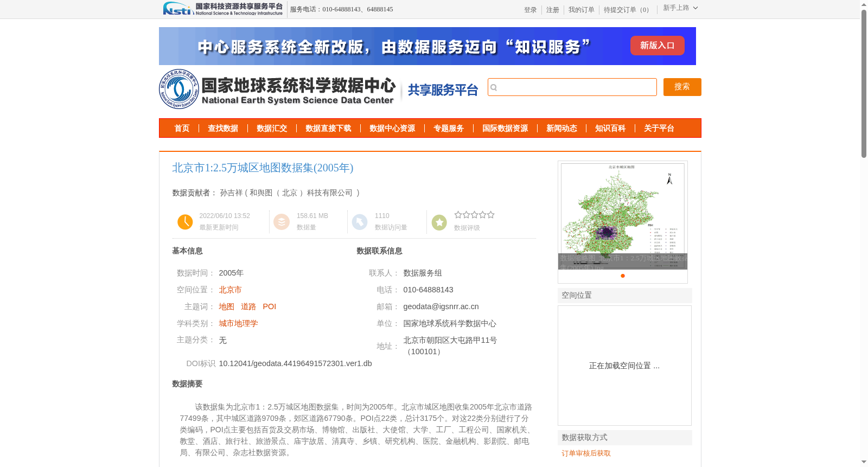Click the data visit count icon
Viewport: 868px width, 467px height.
click(360, 222)
